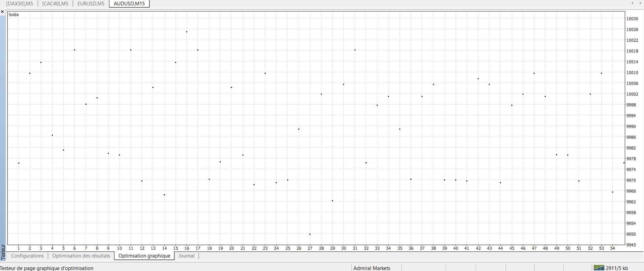
Task: Select the pass 31 data point near 10018
Action: point(355,50)
